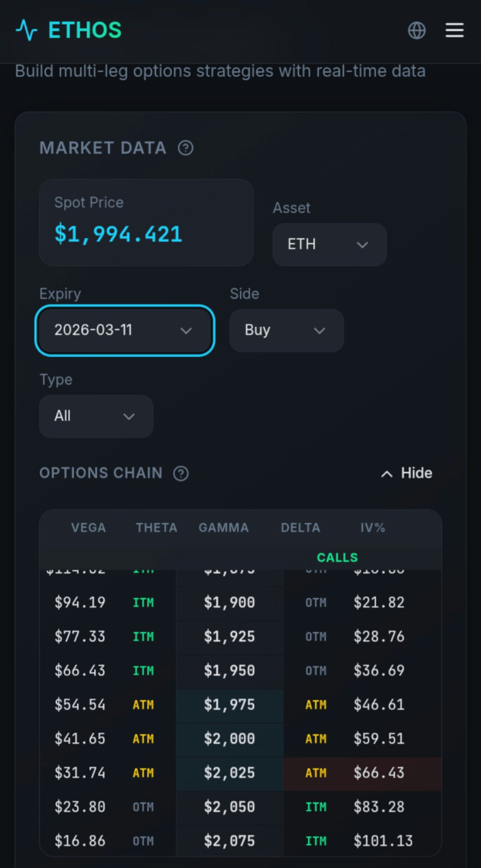Click the IV% column header
This screenshot has height=868, width=481.
coord(373,528)
